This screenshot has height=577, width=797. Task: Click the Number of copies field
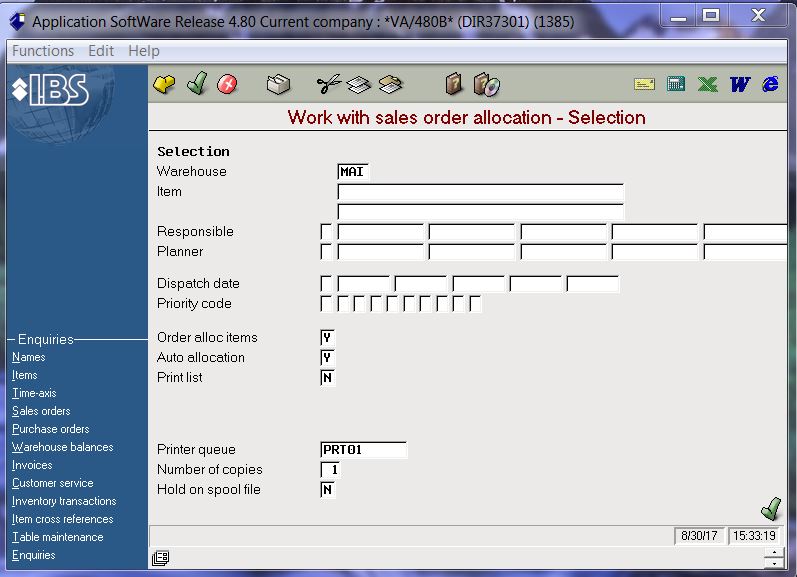pyautogui.click(x=330, y=470)
